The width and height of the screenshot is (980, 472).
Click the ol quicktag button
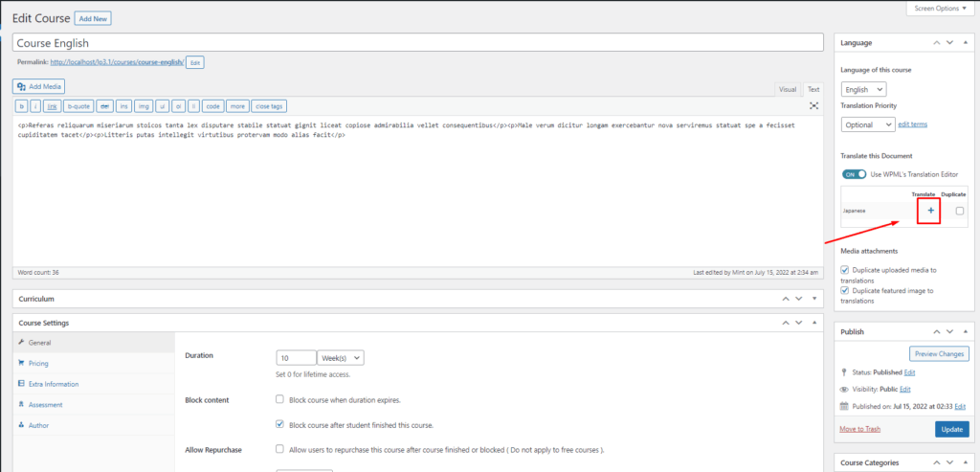coord(179,106)
